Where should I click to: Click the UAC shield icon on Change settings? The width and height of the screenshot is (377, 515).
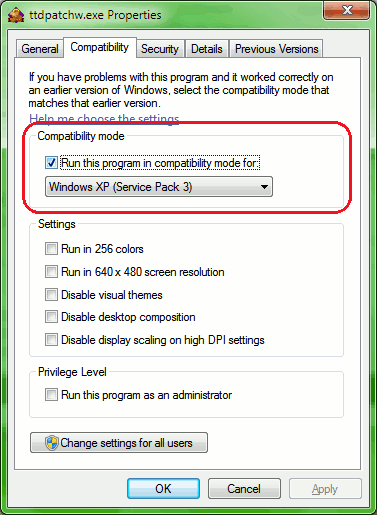coord(52,443)
